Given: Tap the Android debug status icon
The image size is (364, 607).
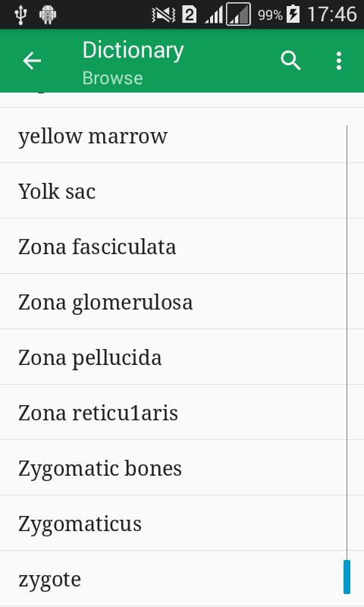Looking at the screenshot, I should click(48, 14).
